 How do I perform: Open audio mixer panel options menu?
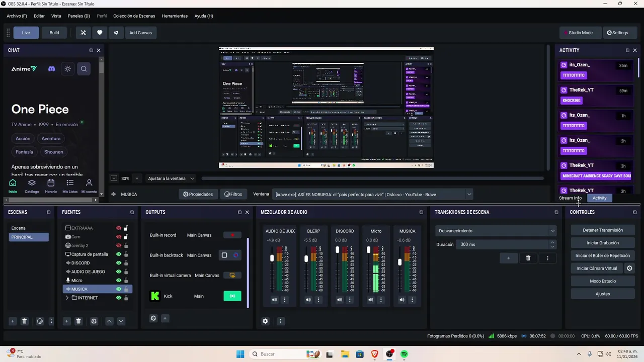point(281,321)
